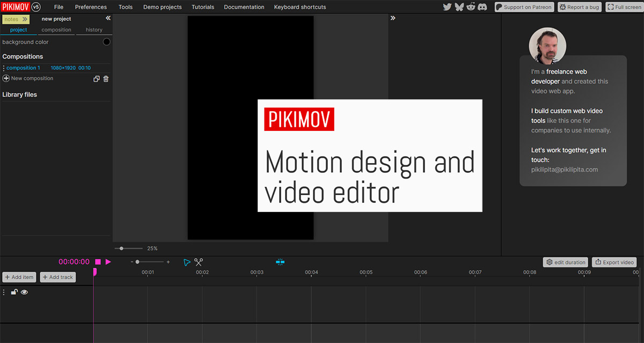Image resolution: width=644 pixels, height=343 pixels.
Task: Delete composition with trash icon
Action: click(x=106, y=79)
